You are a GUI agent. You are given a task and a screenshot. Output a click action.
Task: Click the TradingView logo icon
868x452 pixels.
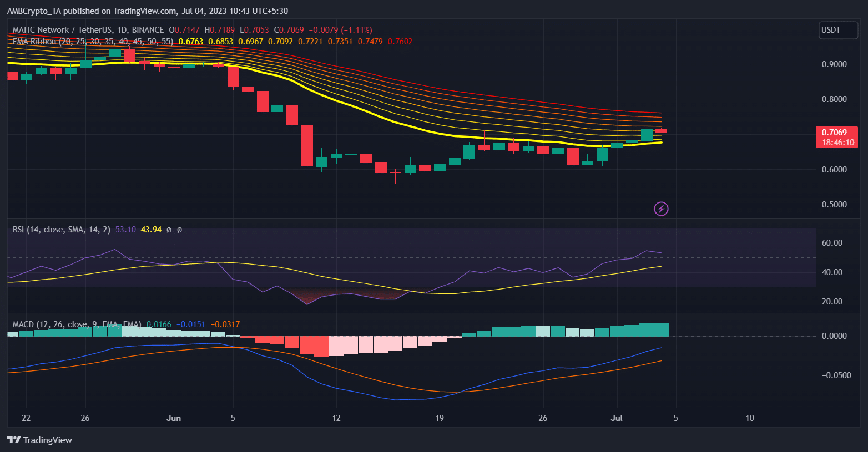coord(14,440)
